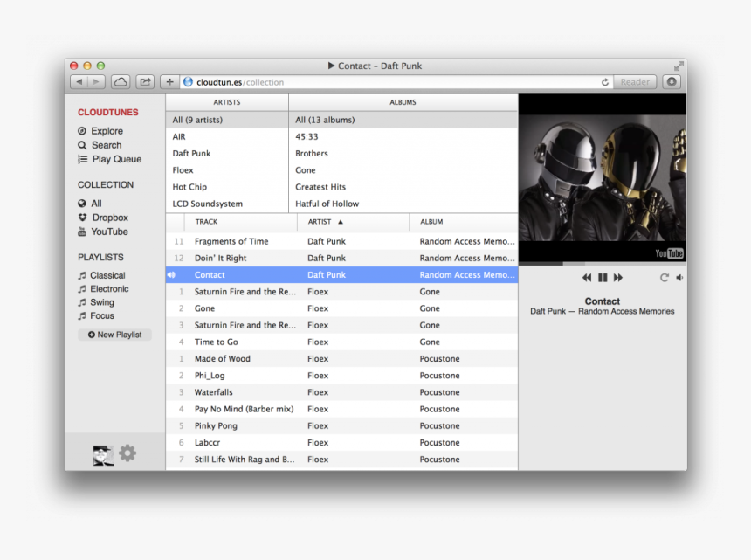The height and width of the screenshot is (560, 751).
Task: Skip to the previous track
Action: [587, 277]
